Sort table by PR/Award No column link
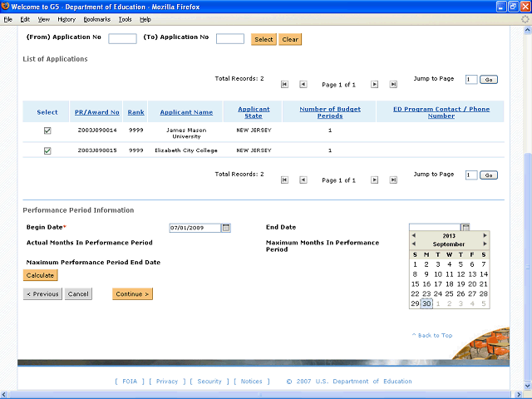532x399 pixels. click(96, 112)
